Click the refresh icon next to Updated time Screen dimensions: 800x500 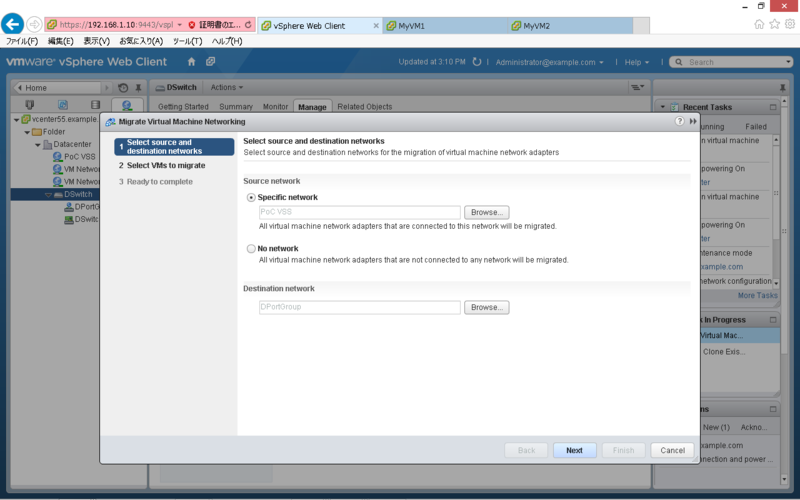click(477, 62)
